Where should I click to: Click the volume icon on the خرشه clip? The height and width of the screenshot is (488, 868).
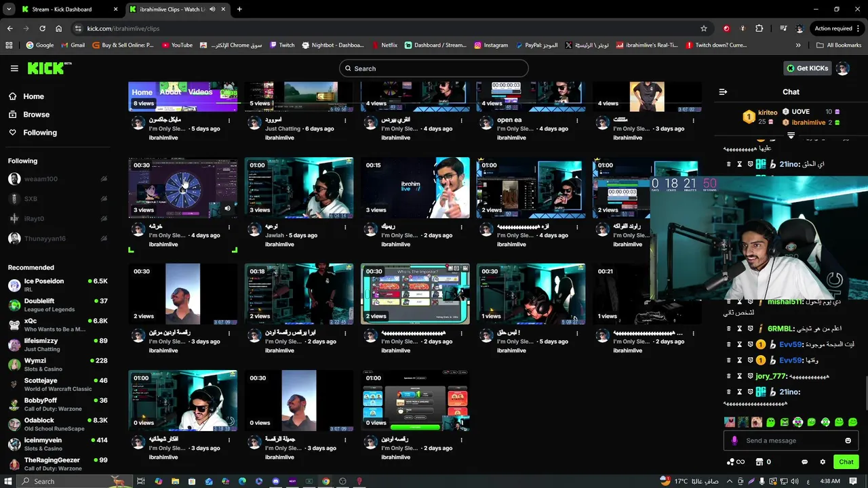point(227,208)
